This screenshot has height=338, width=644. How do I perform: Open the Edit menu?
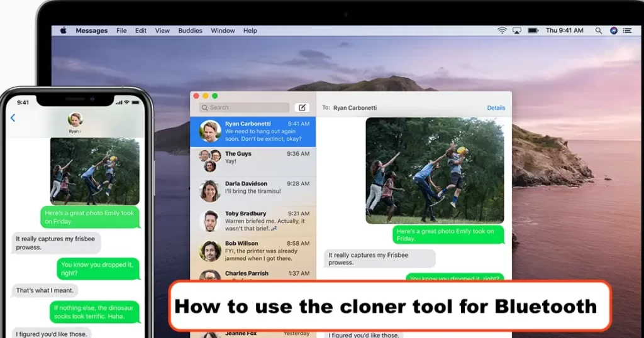tap(140, 31)
